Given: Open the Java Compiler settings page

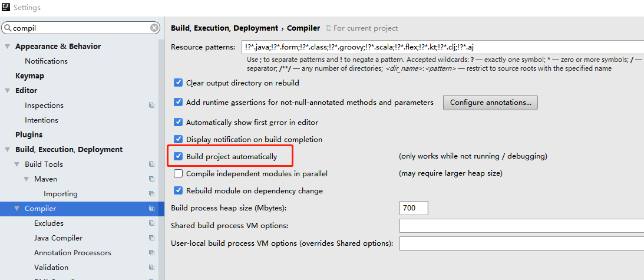Looking at the screenshot, I should point(58,238).
